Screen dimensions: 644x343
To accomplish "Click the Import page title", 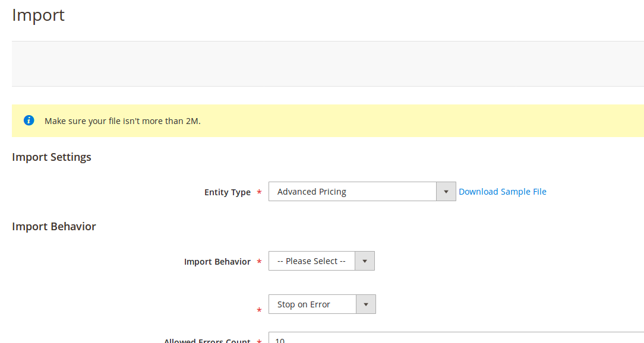I will pyautogui.click(x=38, y=15).
